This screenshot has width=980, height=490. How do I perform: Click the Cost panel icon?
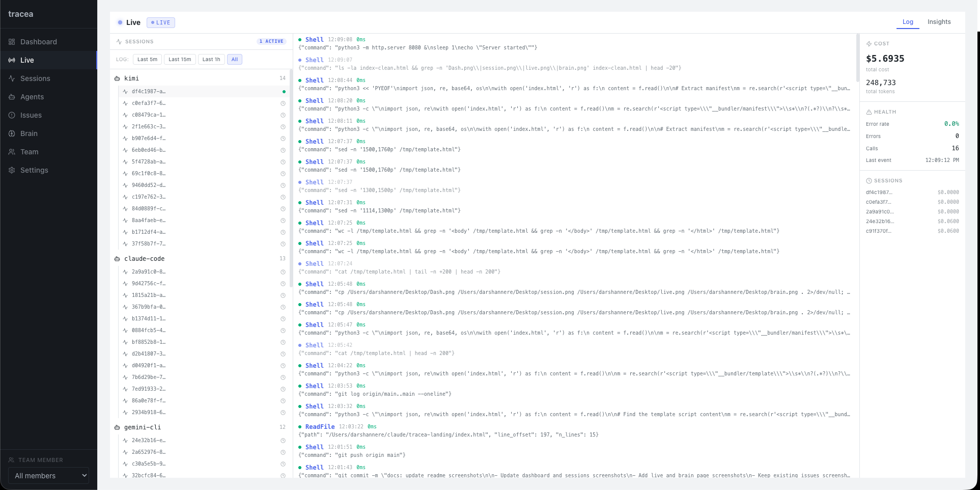(x=869, y=44)
